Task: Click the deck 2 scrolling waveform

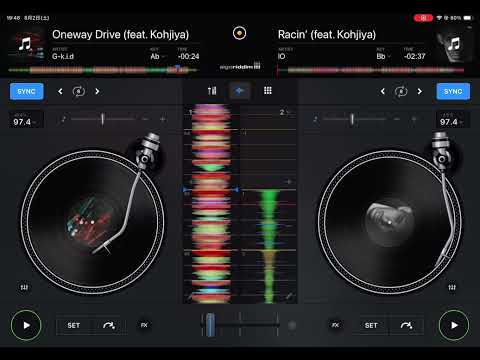Action: (x=268, y=204)
